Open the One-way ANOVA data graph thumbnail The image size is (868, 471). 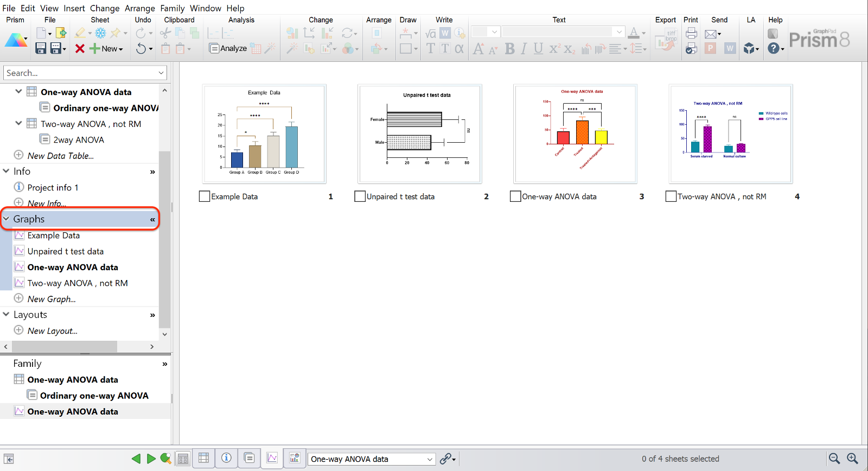click(x=575, y=133)
